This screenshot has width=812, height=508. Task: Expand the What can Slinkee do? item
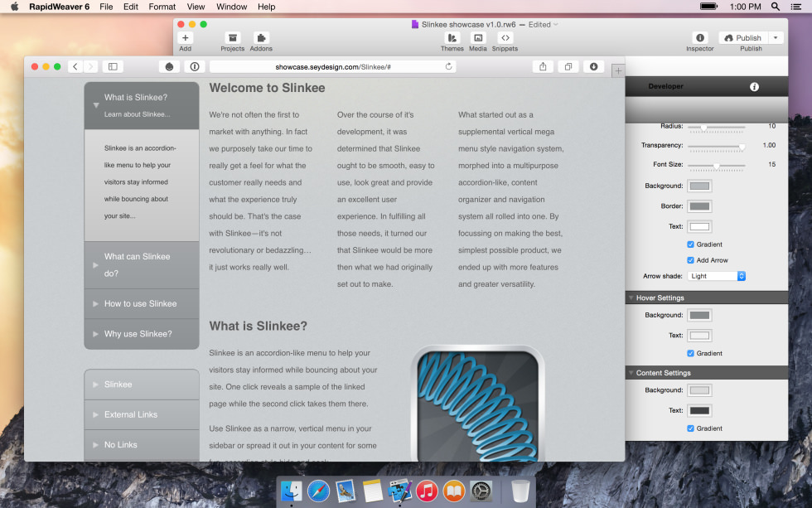142,265
